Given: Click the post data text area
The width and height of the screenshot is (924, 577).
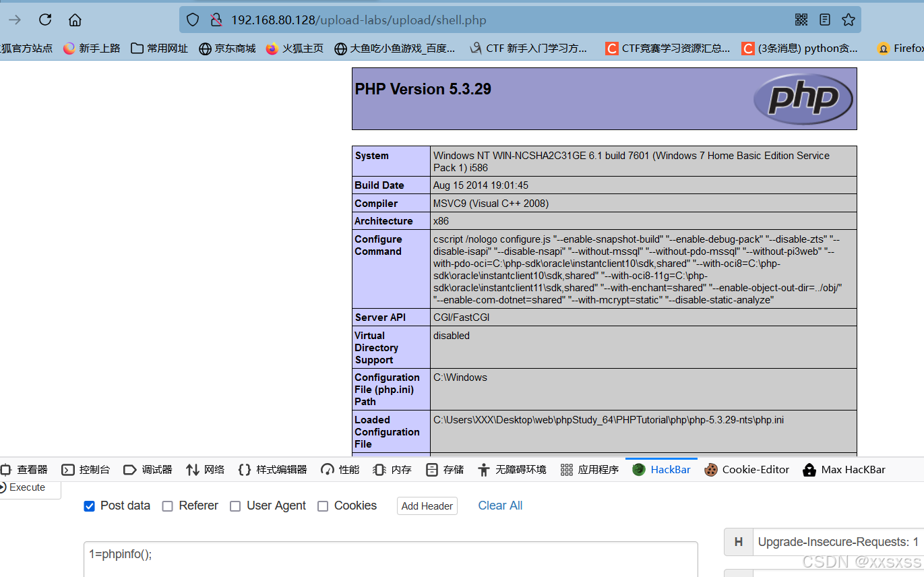Looking at the screenshot, I should 391,559.
